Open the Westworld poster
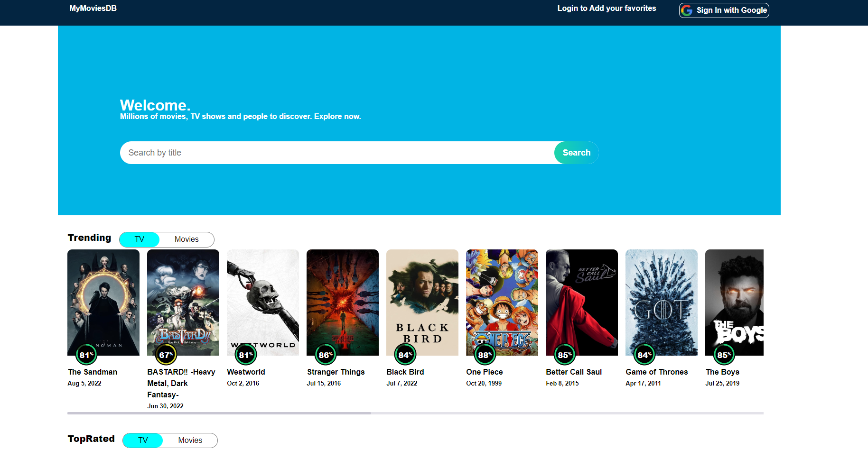 (x=263, y=303)
